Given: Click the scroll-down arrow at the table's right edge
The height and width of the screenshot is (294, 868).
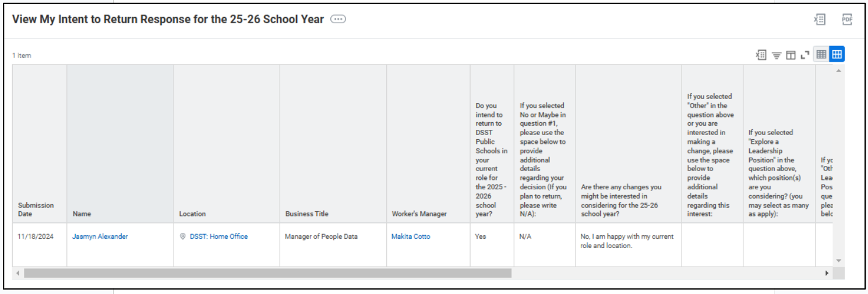Looking at the screenshot, I should (x=839, y=260).
